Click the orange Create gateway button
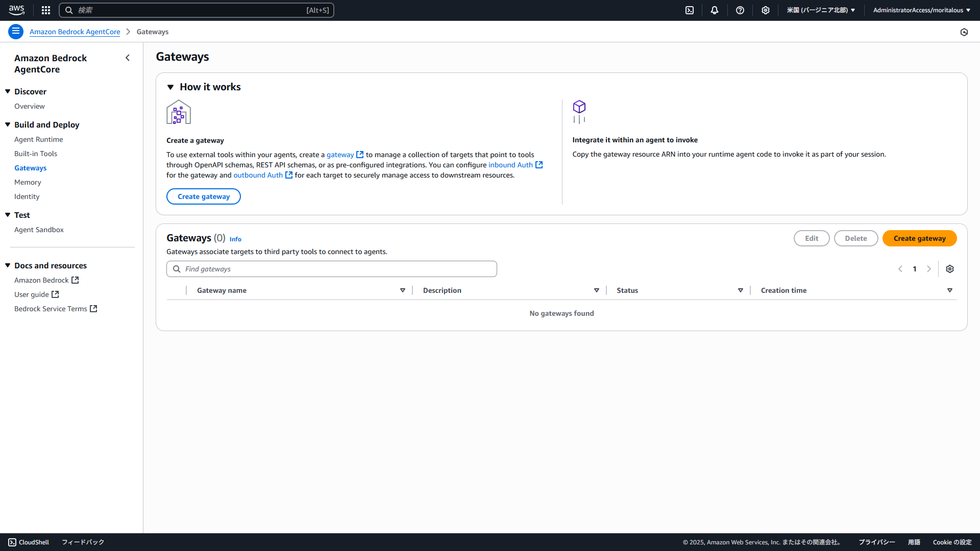980x551 pixels. click(919, 238)
